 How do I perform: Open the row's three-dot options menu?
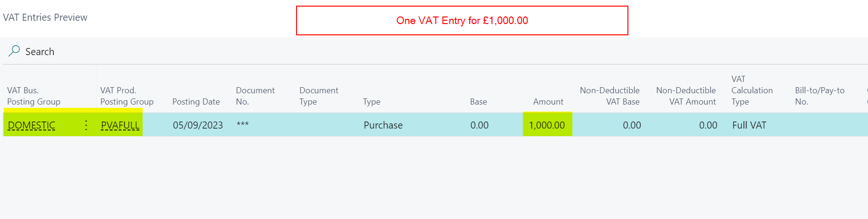pyautogui.click(x=86, y=125)
